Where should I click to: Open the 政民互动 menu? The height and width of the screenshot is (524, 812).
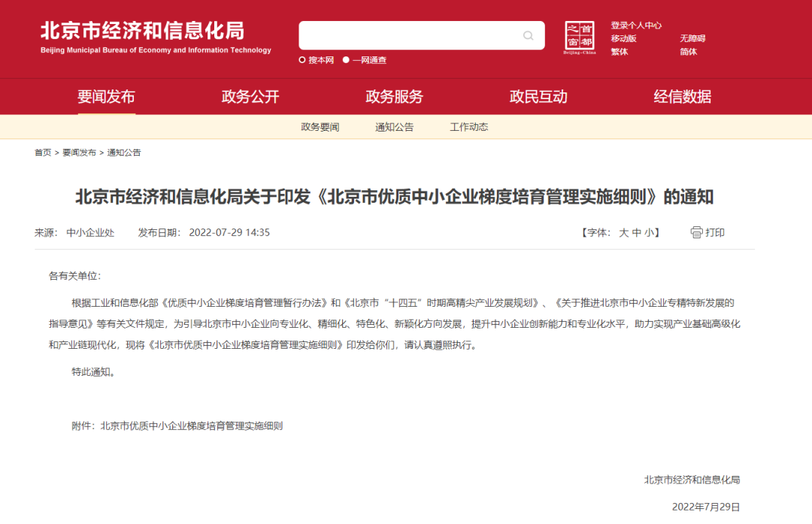pos(538,96)
